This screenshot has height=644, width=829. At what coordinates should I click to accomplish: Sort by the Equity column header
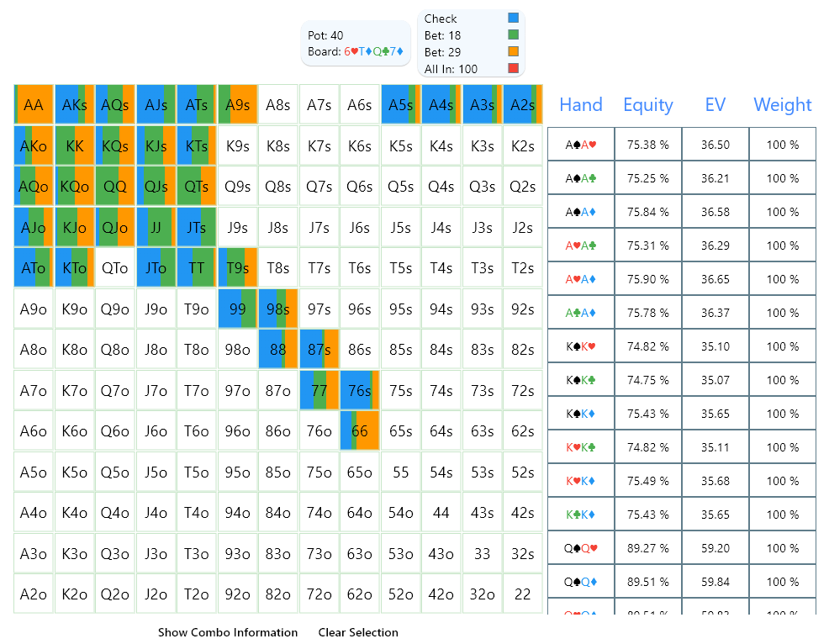[647, 104]
